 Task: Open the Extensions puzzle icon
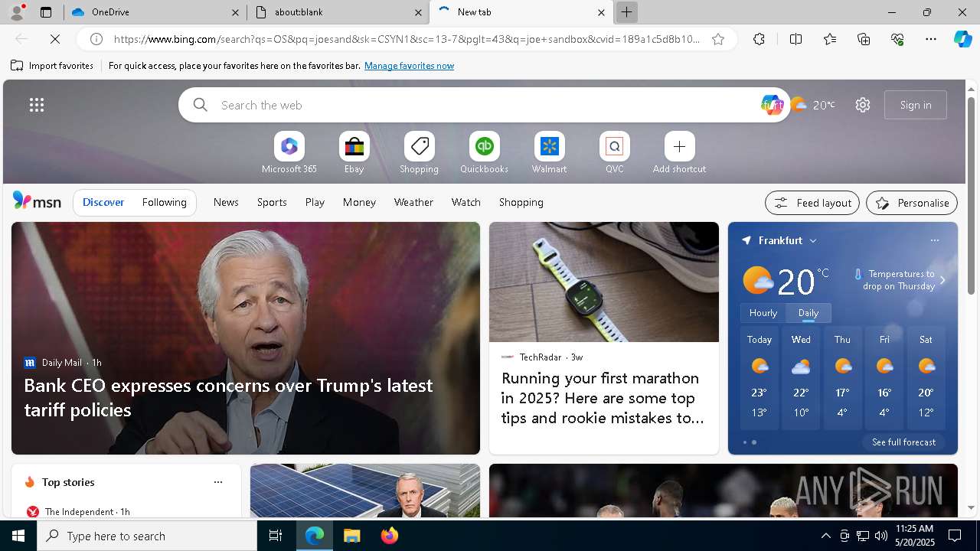tap(759, 39)
